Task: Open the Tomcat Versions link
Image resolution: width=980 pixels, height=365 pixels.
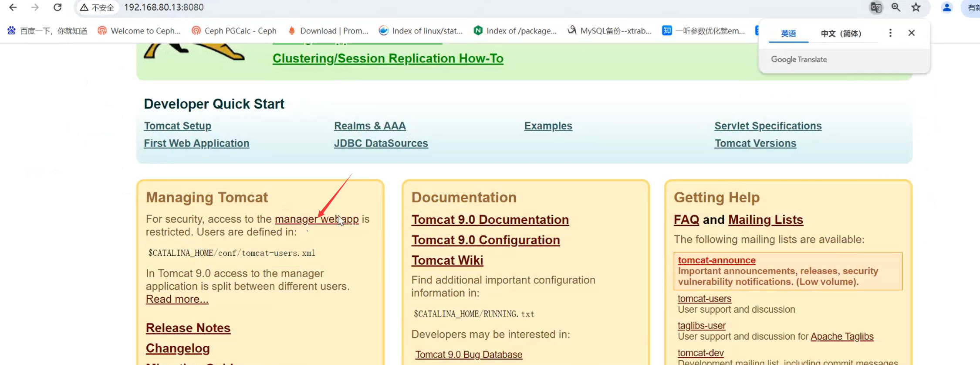Action: [x=755, y=143]
